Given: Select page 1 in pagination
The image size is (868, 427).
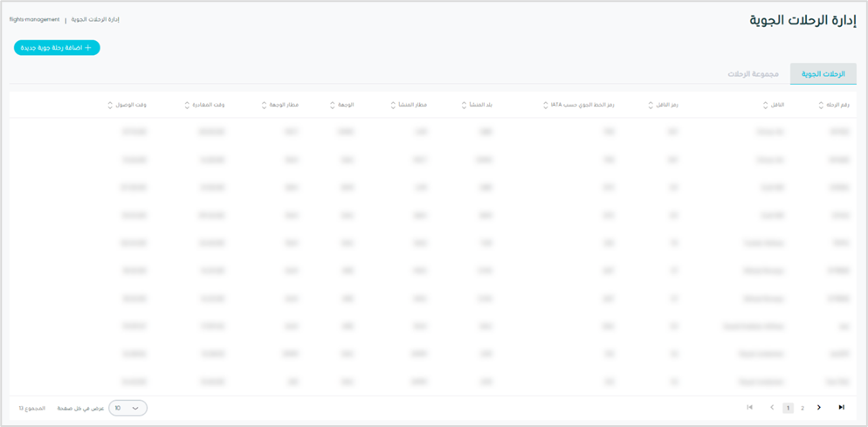Looking at the screenshot, I should coord(788,408).
